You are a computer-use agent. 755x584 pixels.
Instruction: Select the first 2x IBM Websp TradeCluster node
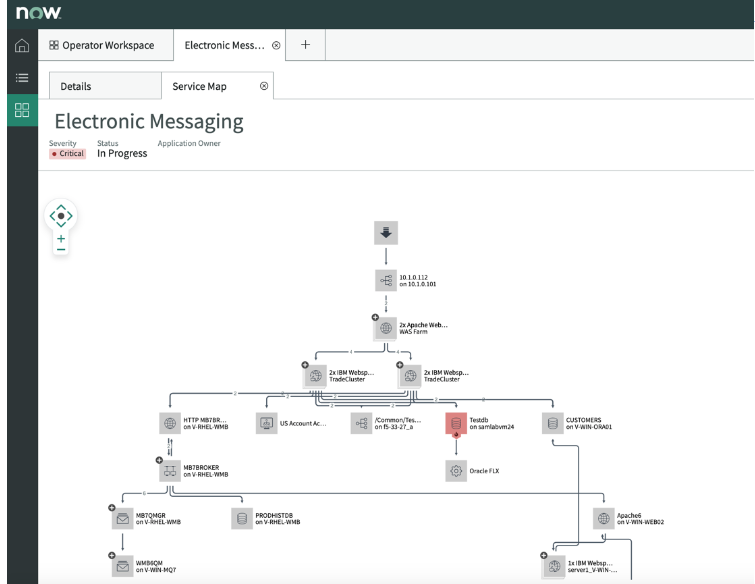tap(316, 376)
